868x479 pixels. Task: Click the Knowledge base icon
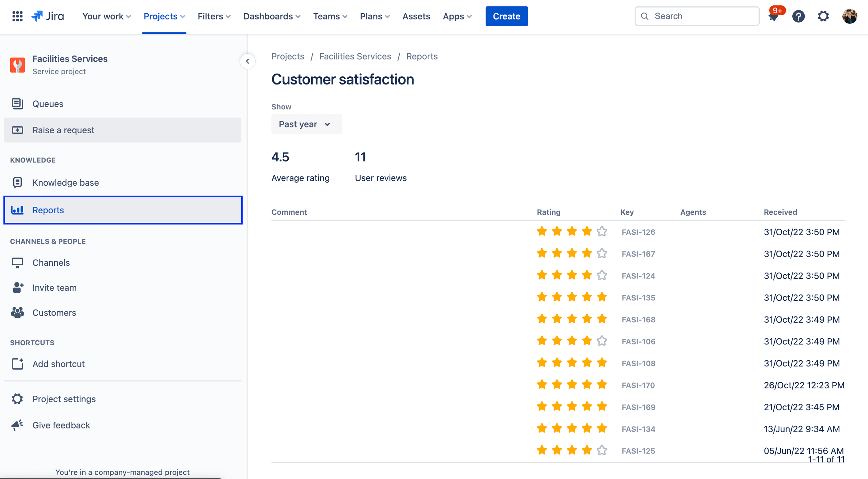(x=17, y=182)
